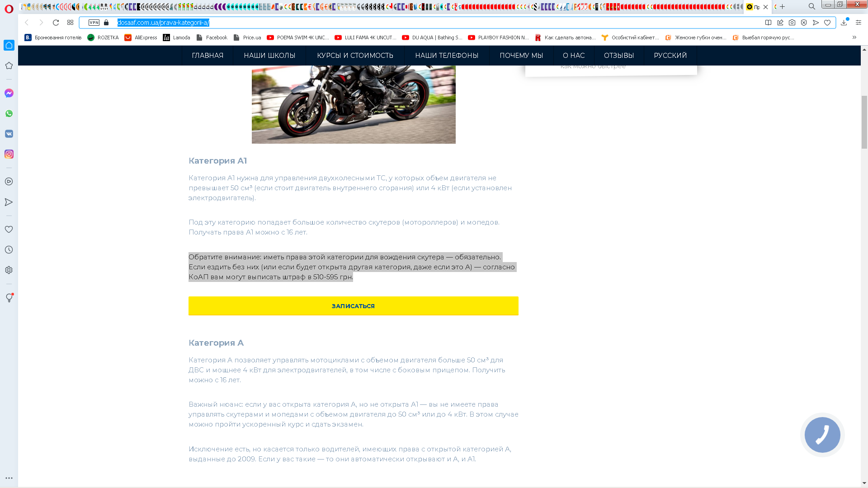Open AliExpress bookmark

click(x=141, y=38)
